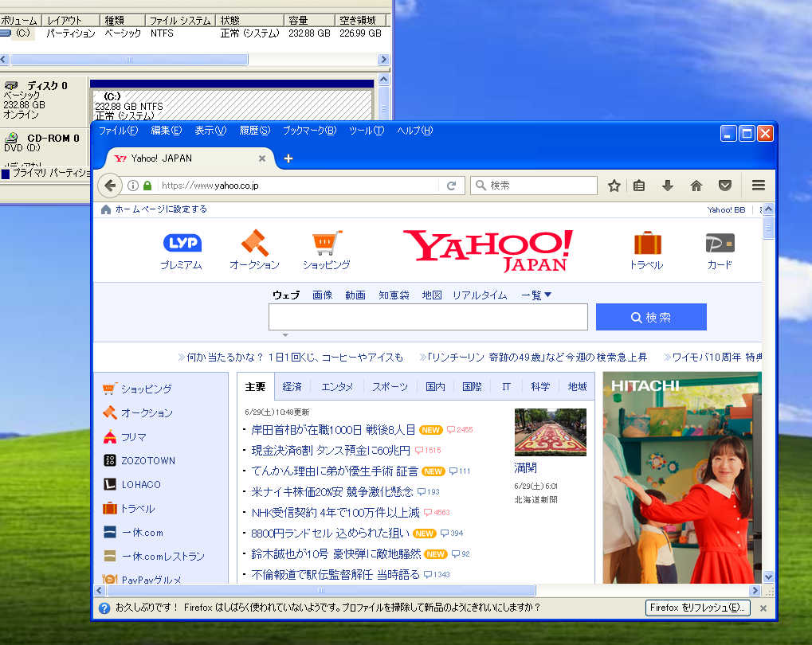
Task: Open sidebar ショッピング link
Action: click(x=146, y=389)
